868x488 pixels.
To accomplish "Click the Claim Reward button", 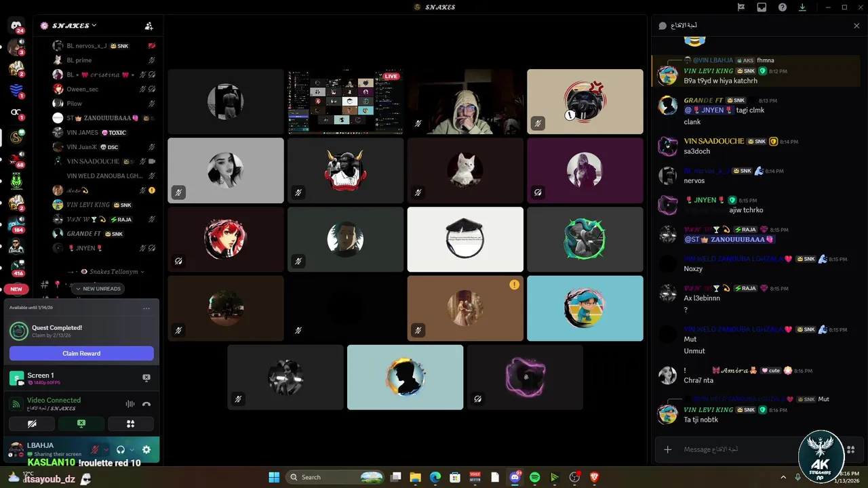I will (81, 353).
